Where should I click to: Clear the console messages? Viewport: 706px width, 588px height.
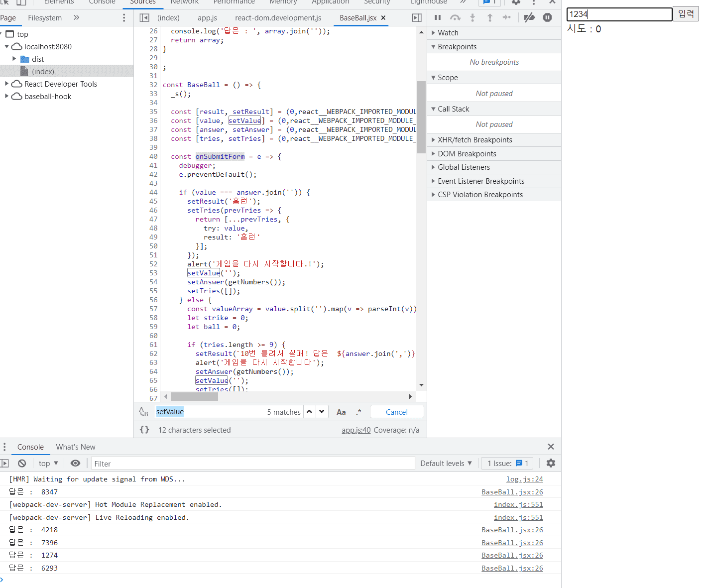(x=22, y=464)
